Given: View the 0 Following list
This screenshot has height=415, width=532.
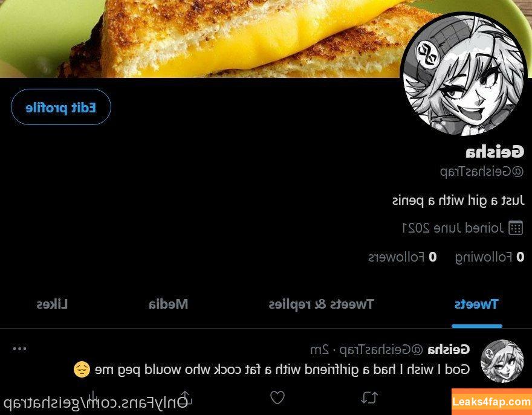Looking at the screenshot, I should coord(490,257).
